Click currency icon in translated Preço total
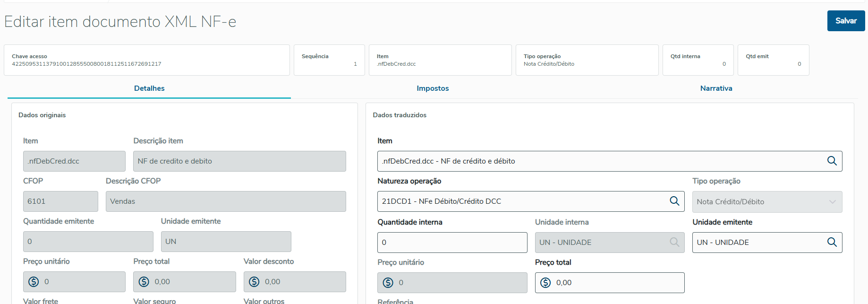 tap(545, 283)
